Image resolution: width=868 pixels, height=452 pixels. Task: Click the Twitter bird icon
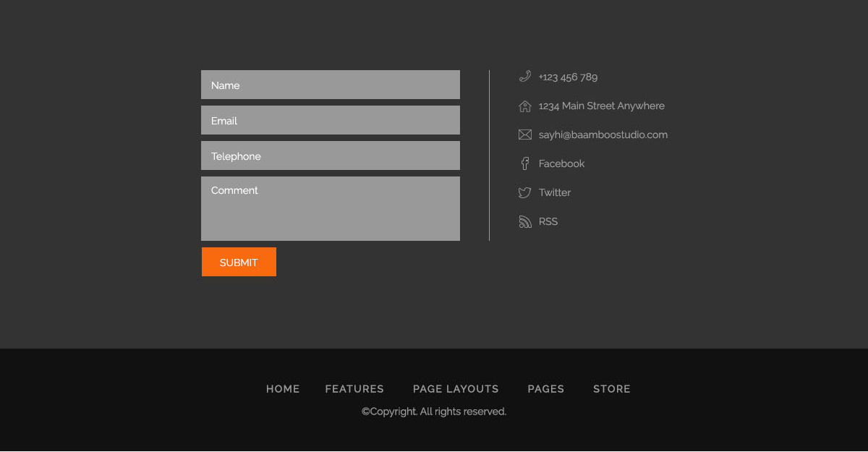[x=525, y=192]
